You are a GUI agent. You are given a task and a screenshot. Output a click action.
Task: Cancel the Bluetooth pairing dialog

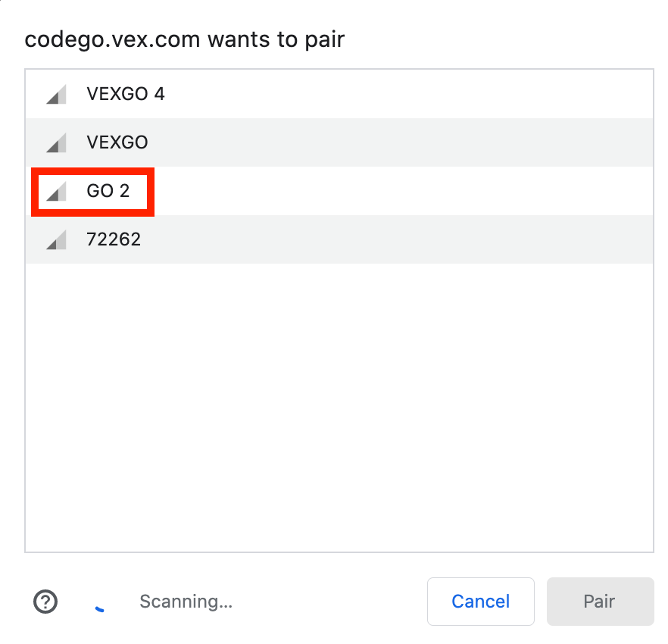coord(480,602)
